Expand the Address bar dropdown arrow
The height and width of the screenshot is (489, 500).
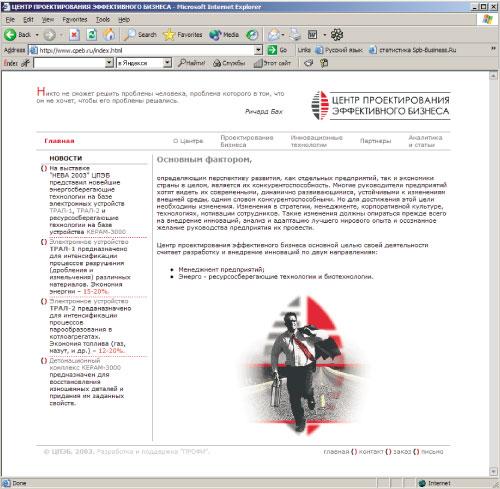click(x=258, y=50)
